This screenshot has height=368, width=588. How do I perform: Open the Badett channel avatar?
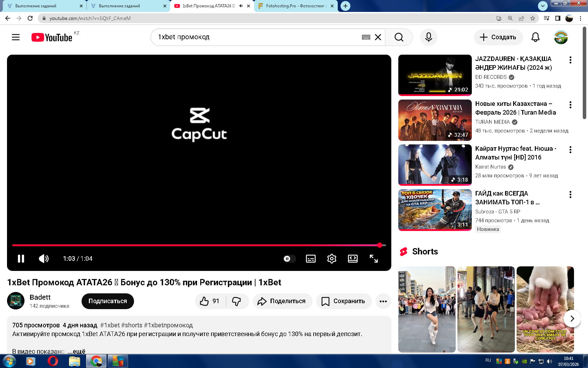pos(16,301)
